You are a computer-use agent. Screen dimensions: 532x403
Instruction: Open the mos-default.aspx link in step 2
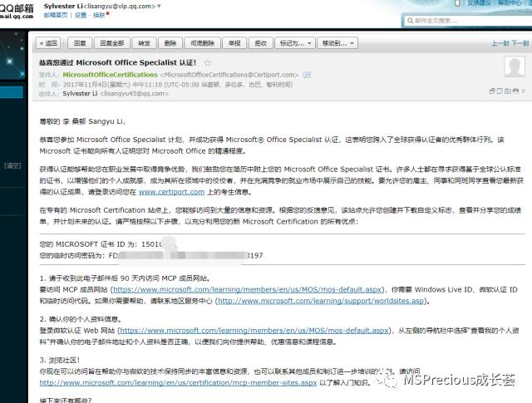pyautogui.click(x=254, y=331)
